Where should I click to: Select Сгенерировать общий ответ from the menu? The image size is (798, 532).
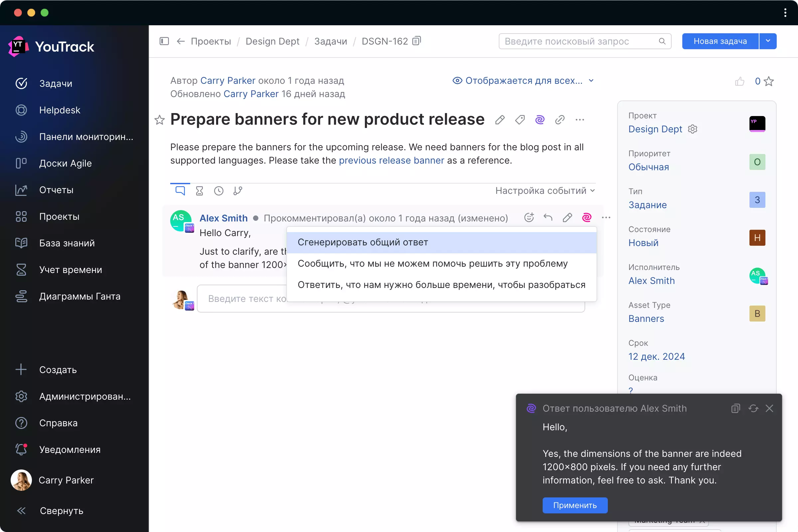pos(363,242)
